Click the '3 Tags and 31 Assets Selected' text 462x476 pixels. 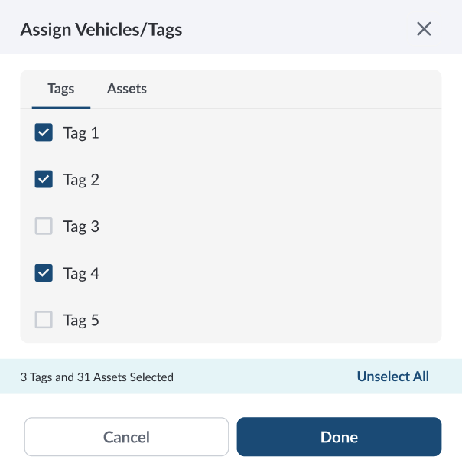click(x=97, y=377)
